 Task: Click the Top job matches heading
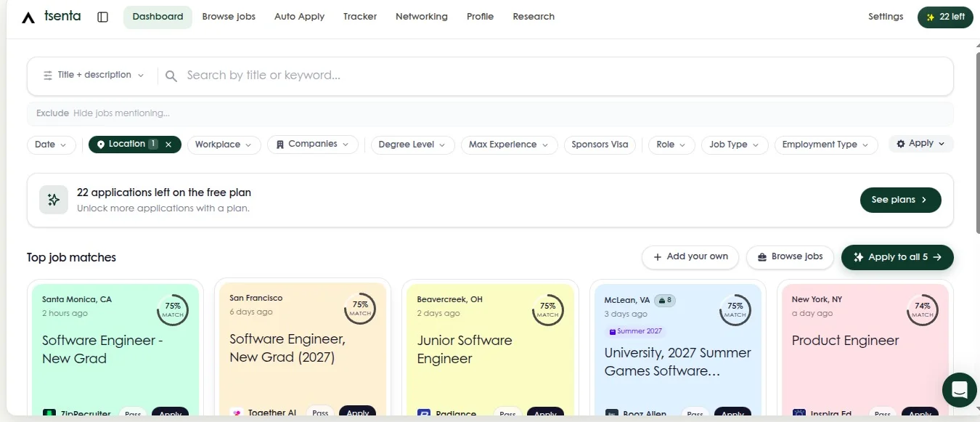(71, 258)
